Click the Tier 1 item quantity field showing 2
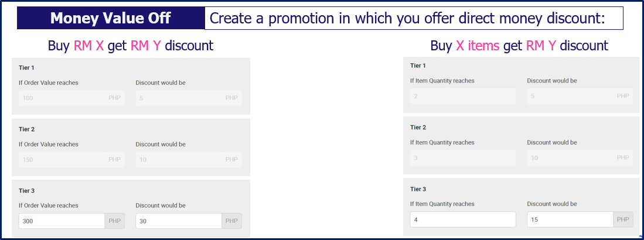The image size is (644, 240). [x=462, y=96]
